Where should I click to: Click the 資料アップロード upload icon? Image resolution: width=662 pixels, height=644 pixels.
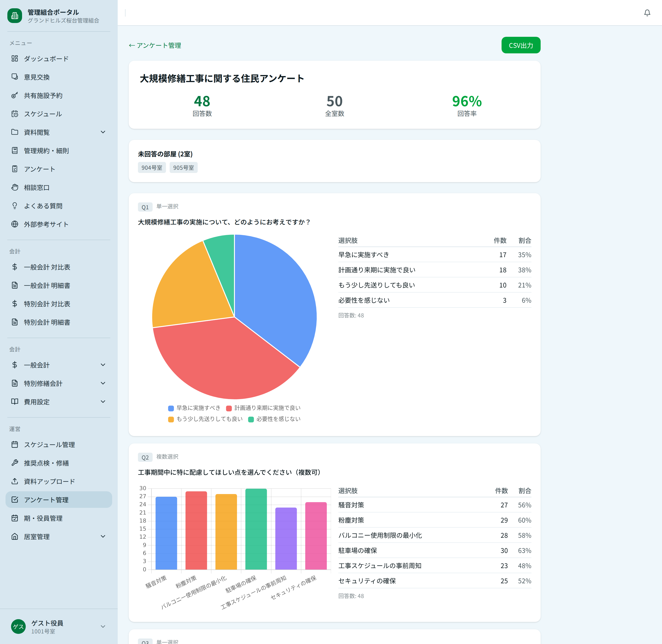point(14,481)
